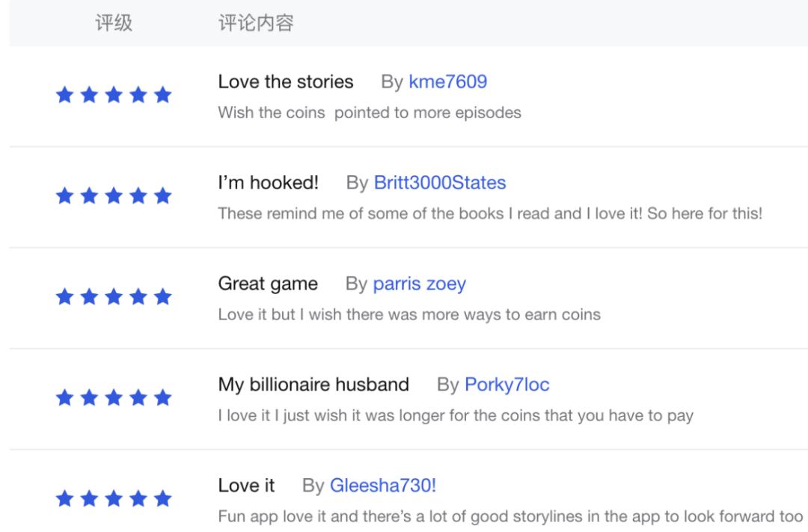The width and height of the screenshot is (808, 532).
Task: Click the "Love it" review title
Action: tap(246, 486)
